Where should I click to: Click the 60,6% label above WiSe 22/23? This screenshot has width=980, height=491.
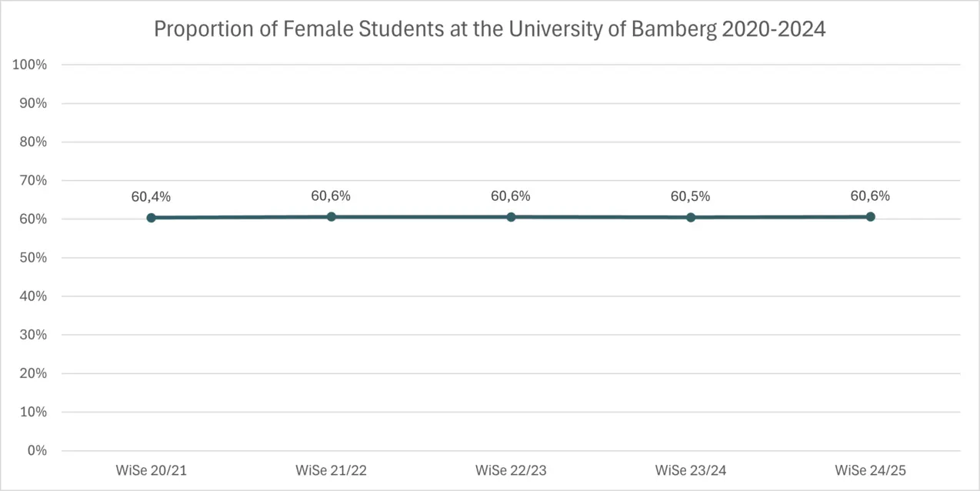[x=511, y=196]
